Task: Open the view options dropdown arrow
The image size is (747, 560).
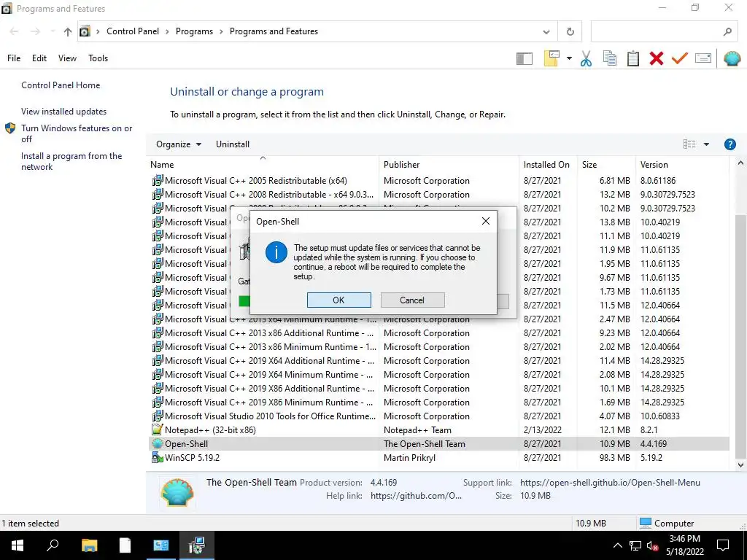Action: click(706, 144)
